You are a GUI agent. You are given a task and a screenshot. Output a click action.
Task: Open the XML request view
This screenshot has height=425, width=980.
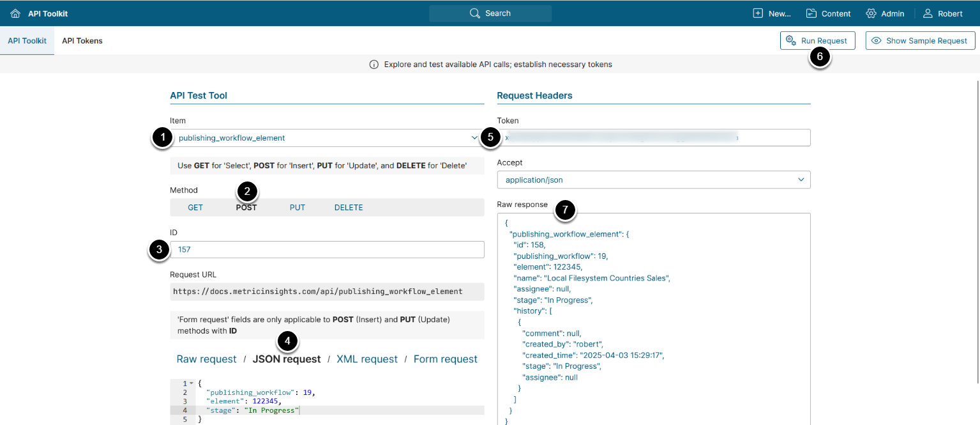click(367, 359)
